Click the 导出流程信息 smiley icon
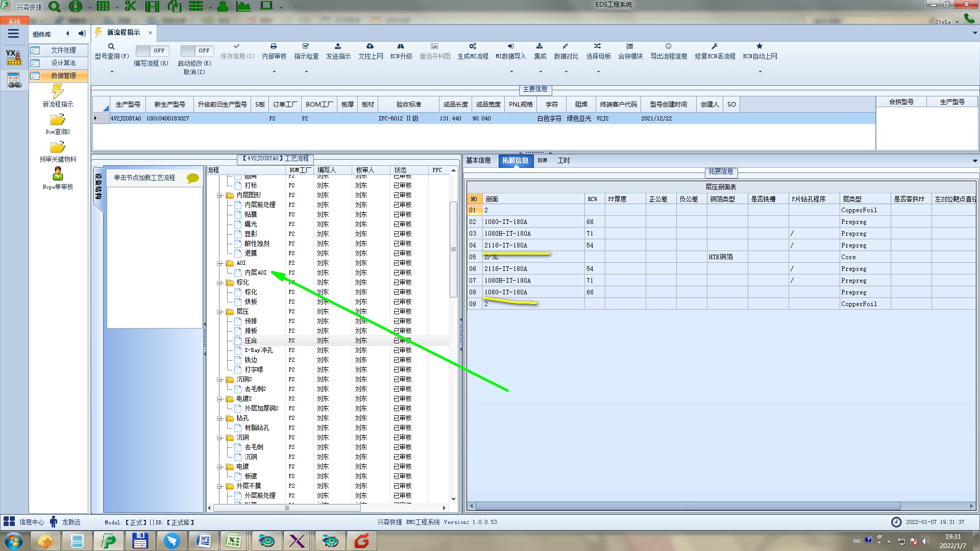 point(668,46)
